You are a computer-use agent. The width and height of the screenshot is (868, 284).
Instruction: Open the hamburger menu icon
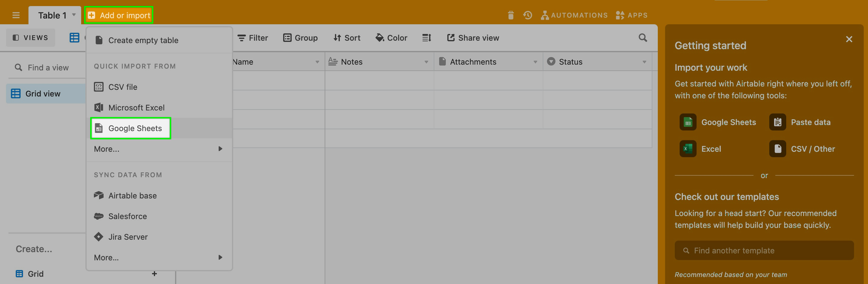[x=16, y=15]
